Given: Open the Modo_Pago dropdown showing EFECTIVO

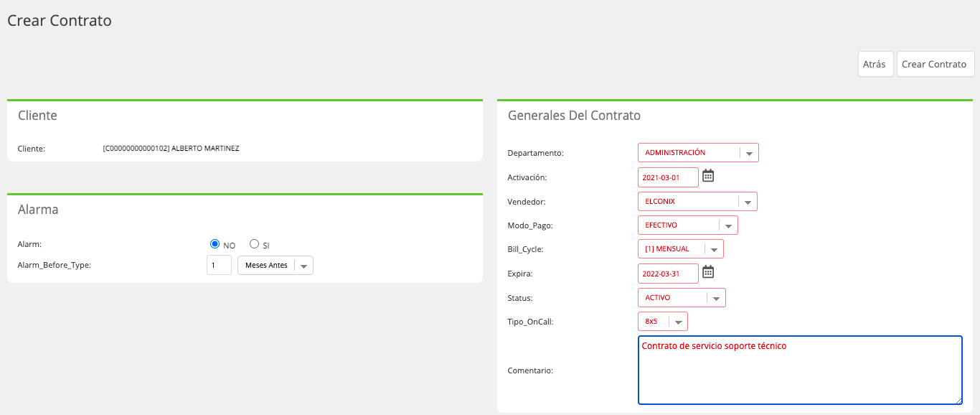Looking at the screenshot, I should [688, 225].
